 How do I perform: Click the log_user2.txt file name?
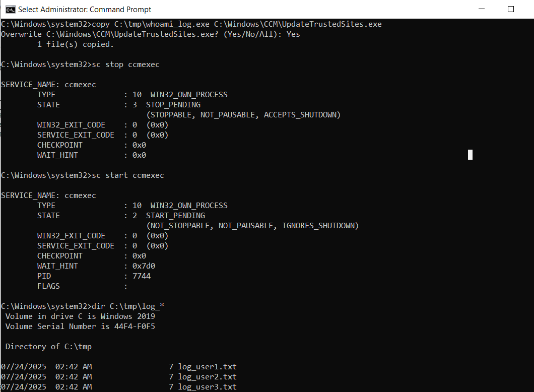(x=207, y=377)
